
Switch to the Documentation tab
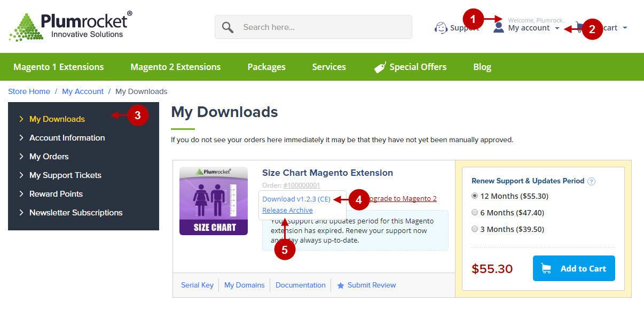[300, 285]
